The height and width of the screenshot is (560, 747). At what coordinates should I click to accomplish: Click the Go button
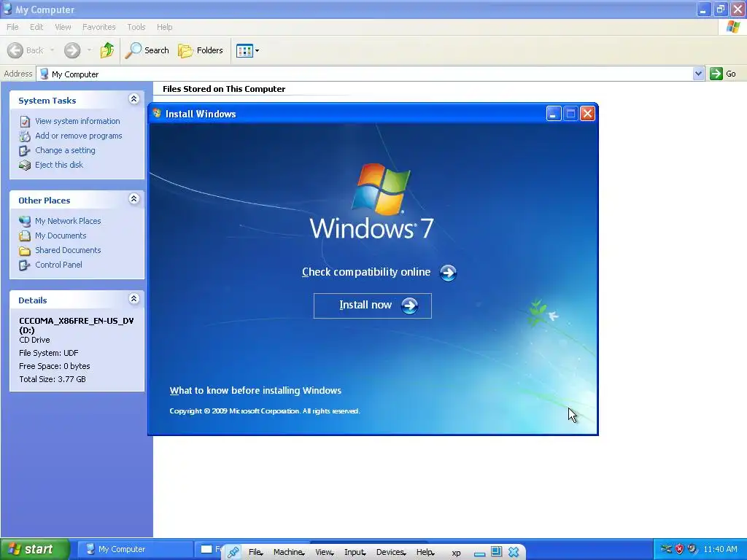pyautogui.click(x=723, y=74)
